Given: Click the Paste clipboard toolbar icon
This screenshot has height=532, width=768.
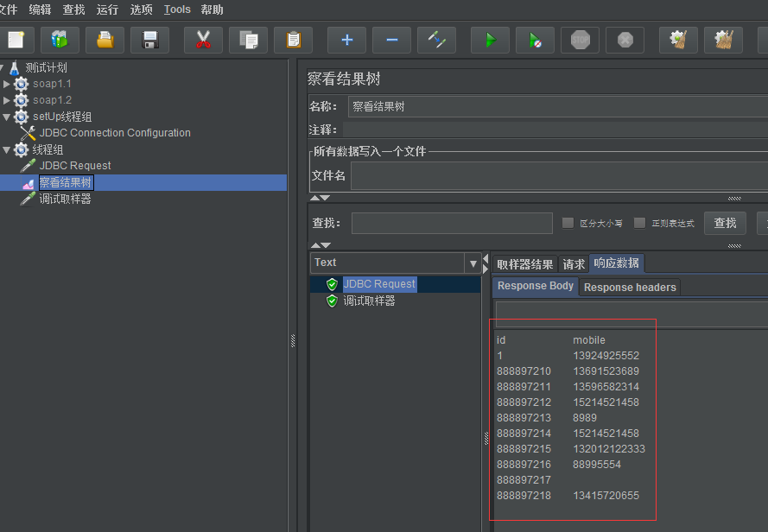Looking at the screenshot, I should pyautogui.click(x=293, y=40).
